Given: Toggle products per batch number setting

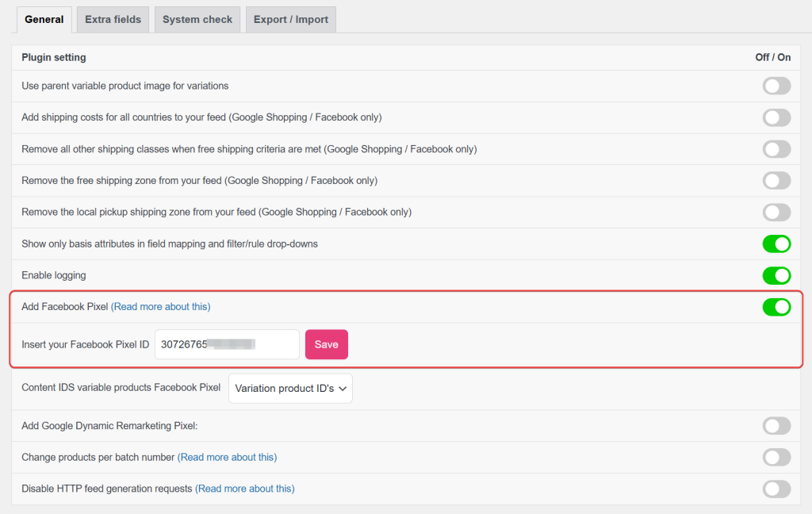Looking at the screenshot, I should (776, 457).
